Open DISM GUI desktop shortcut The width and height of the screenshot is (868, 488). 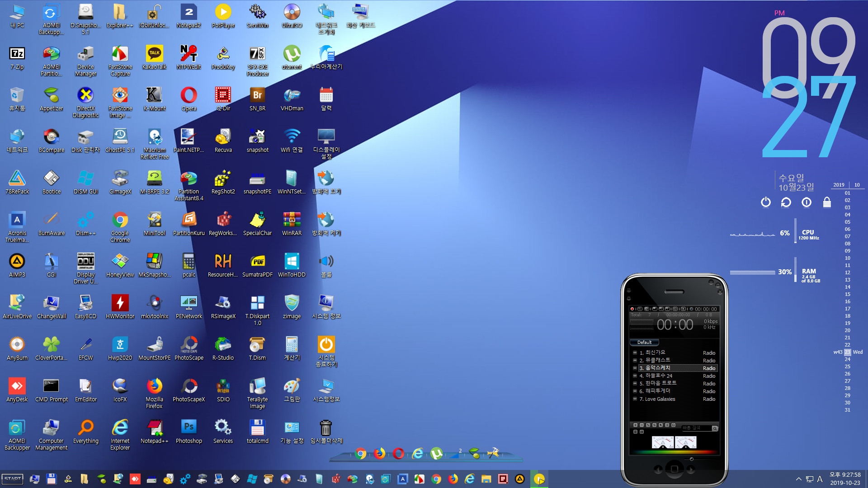tap(85, 183)
